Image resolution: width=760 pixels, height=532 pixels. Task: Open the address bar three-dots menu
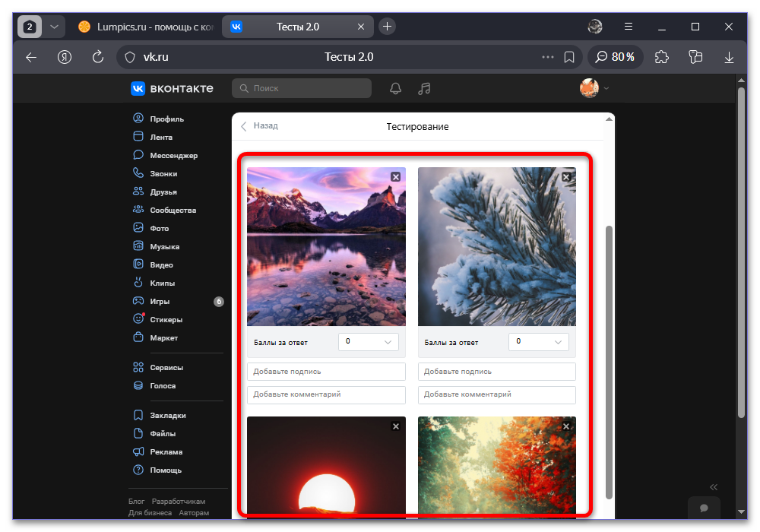(548, 57)
